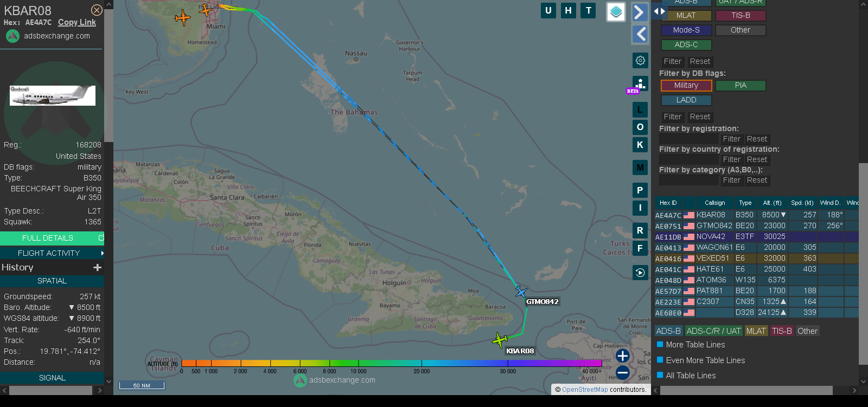This screenshot has width=868, height=407.
Task: Close the KBAR08 aircraft info panel
Action: (x=97, y=10)
